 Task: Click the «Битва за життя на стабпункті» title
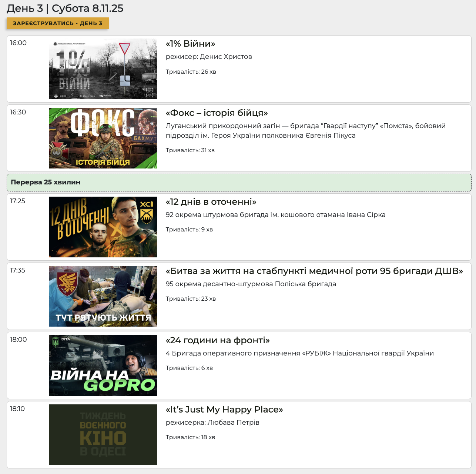point(314,271)
